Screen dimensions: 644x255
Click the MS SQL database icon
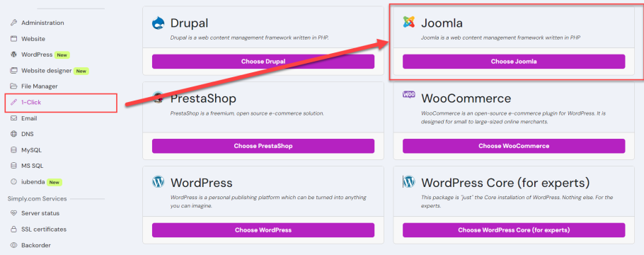[13, 166]
